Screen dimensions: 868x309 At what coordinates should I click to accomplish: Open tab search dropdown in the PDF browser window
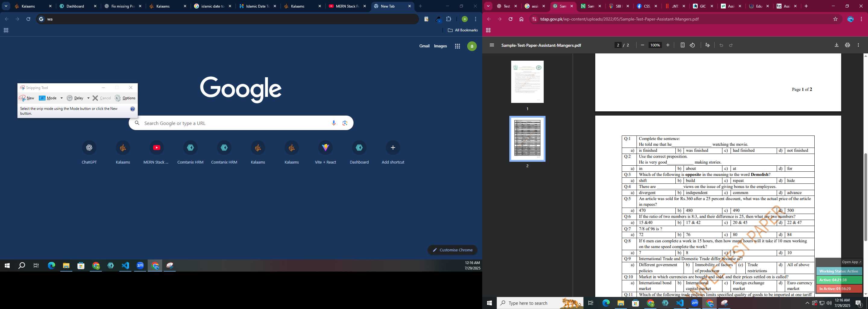tap(488, 6)
